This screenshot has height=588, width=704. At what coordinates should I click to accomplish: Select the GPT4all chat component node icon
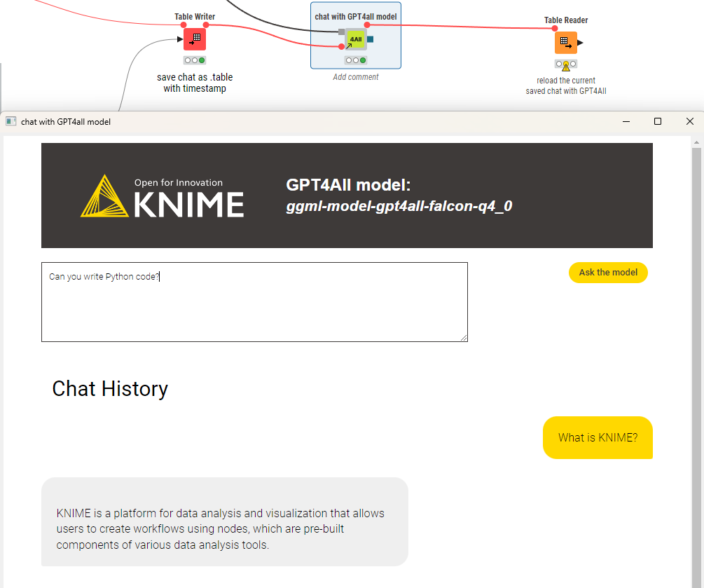point(354,39)
